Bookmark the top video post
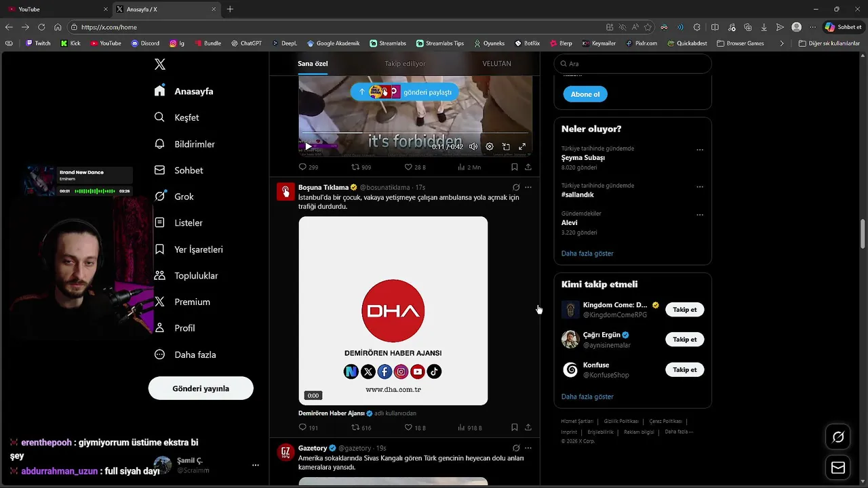The image size is (868, 488). click(515, 167)
